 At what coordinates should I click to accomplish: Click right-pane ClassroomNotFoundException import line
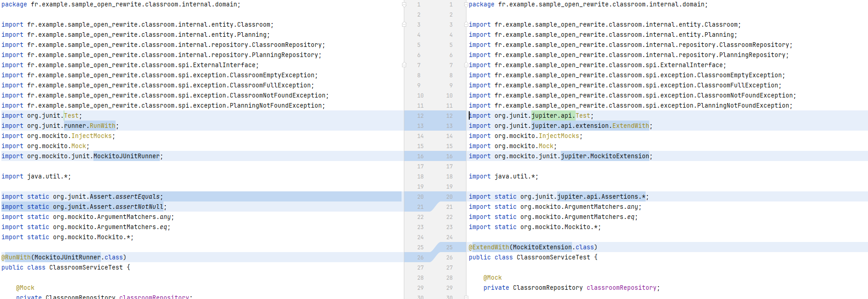(x=632, y=96)
